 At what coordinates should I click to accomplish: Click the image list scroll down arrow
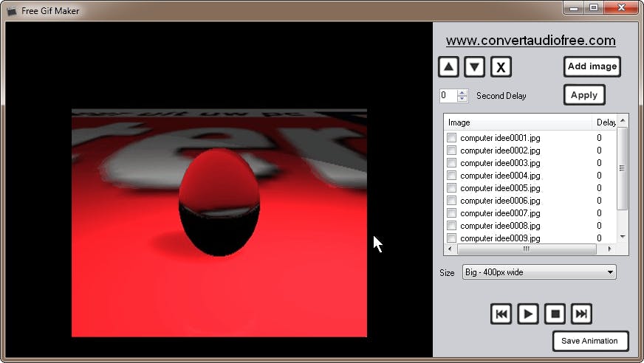click(623, 237)
